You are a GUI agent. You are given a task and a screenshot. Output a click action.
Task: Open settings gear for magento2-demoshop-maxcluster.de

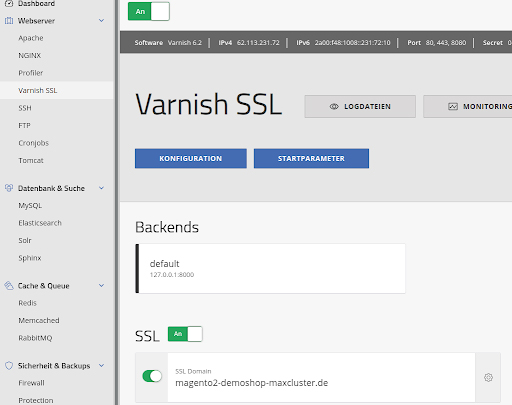tap(488, 377)
